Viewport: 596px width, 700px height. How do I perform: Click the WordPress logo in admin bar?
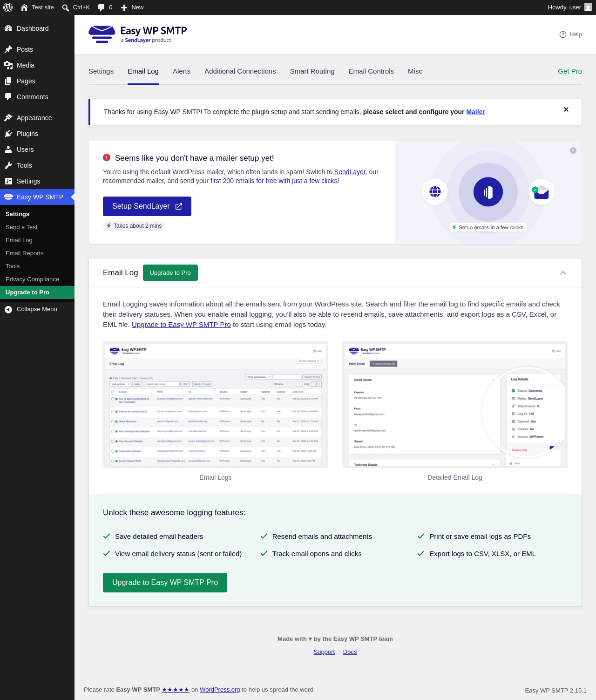pyautogui.click(x=8, y=7)
